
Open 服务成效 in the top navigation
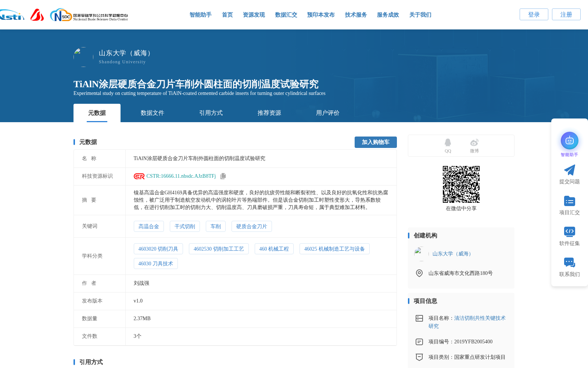pos(388,15)
